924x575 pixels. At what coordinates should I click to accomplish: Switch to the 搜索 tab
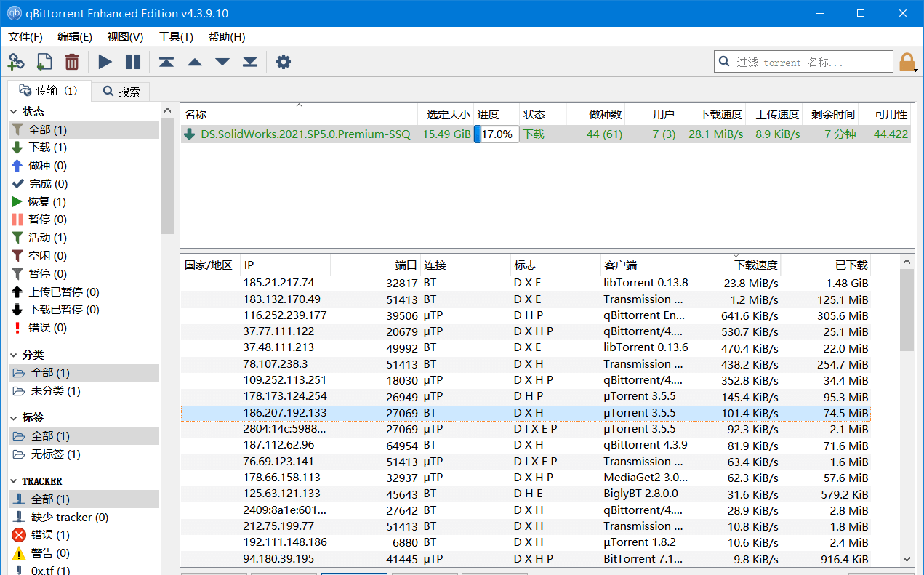coord(121,92)
